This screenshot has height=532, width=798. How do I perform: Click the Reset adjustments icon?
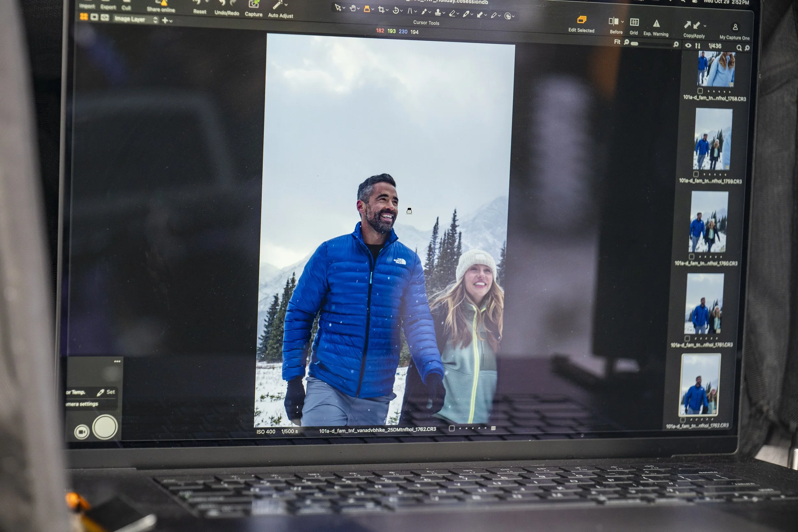click(197, 4)
